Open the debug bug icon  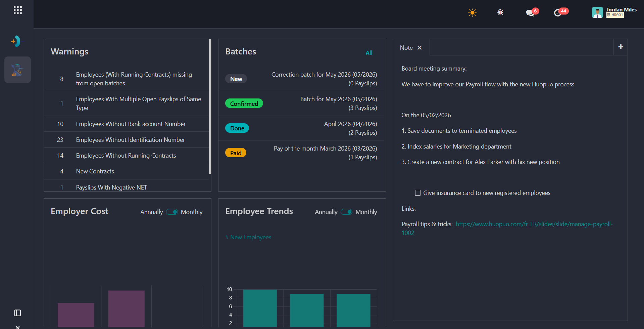[x=500, y=12]
